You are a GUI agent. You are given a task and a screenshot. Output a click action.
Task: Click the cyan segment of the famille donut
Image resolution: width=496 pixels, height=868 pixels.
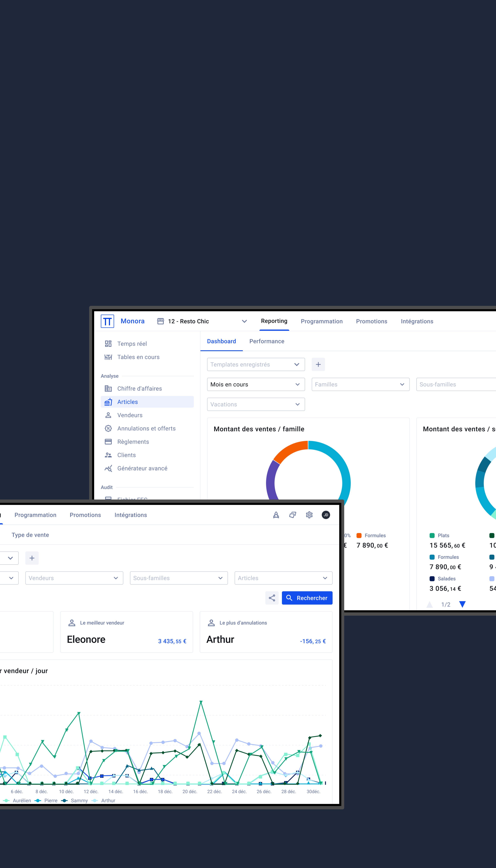342,467
